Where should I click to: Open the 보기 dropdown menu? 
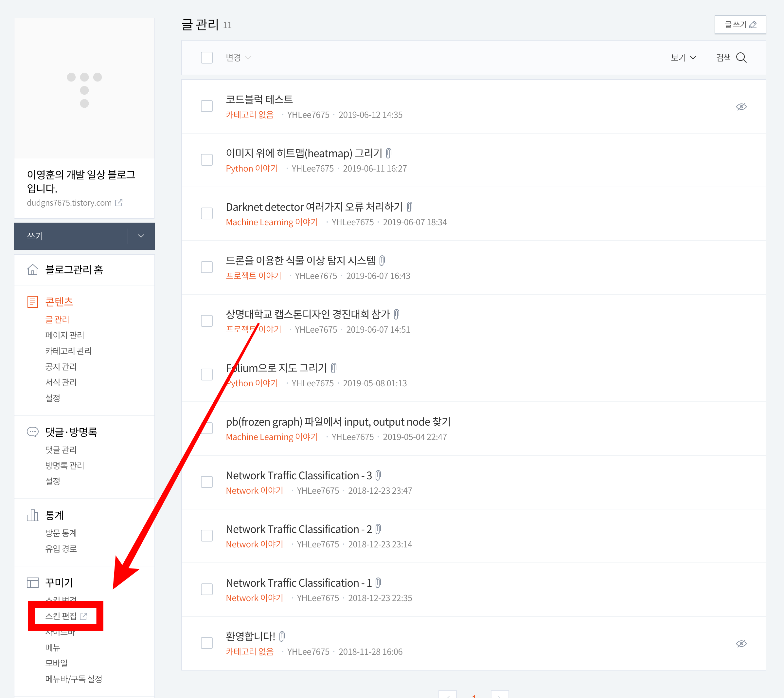(x=683, y=58)
